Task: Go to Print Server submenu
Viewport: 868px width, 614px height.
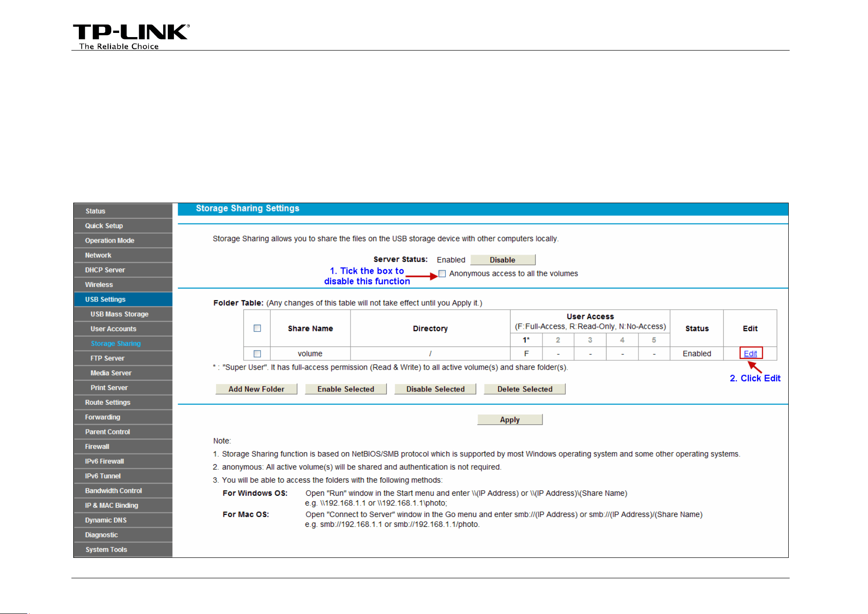Action: pos(123,388)
